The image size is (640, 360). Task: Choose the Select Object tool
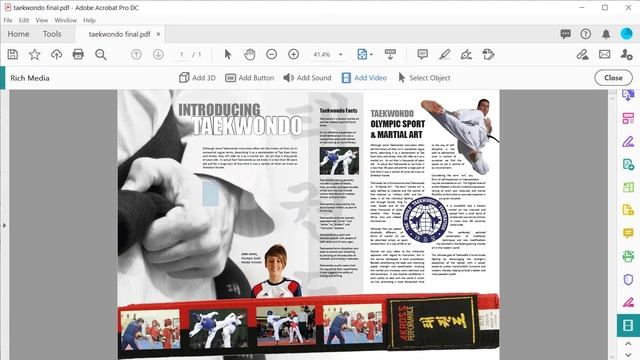(x=424, y=78)
